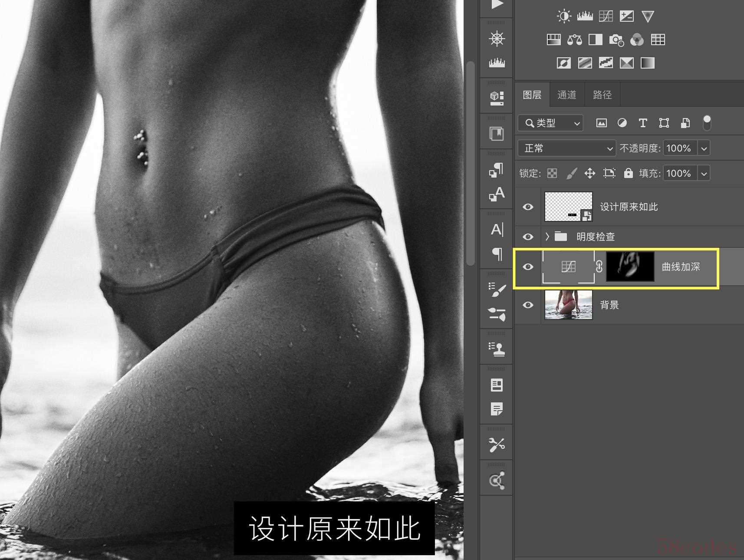Open the Paragraph panel icon
The width and height of the screenshot is (744, 560).
(497, 254)
